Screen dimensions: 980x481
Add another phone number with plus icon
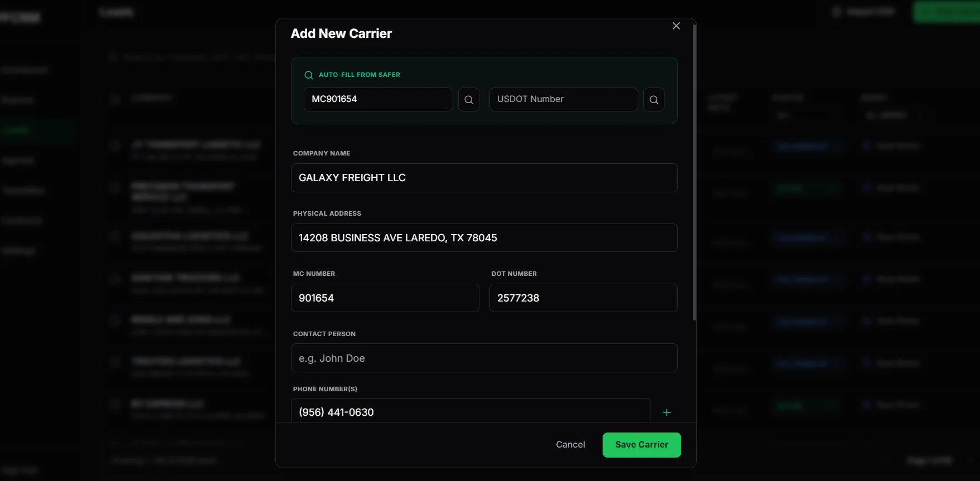click(667, 412)
